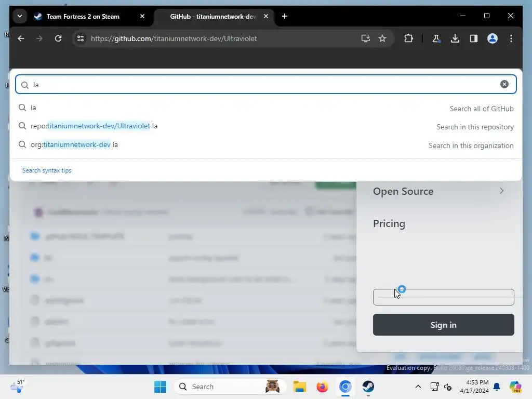Open the network status tray icon
532x399 pixels.
pos(435,387)
